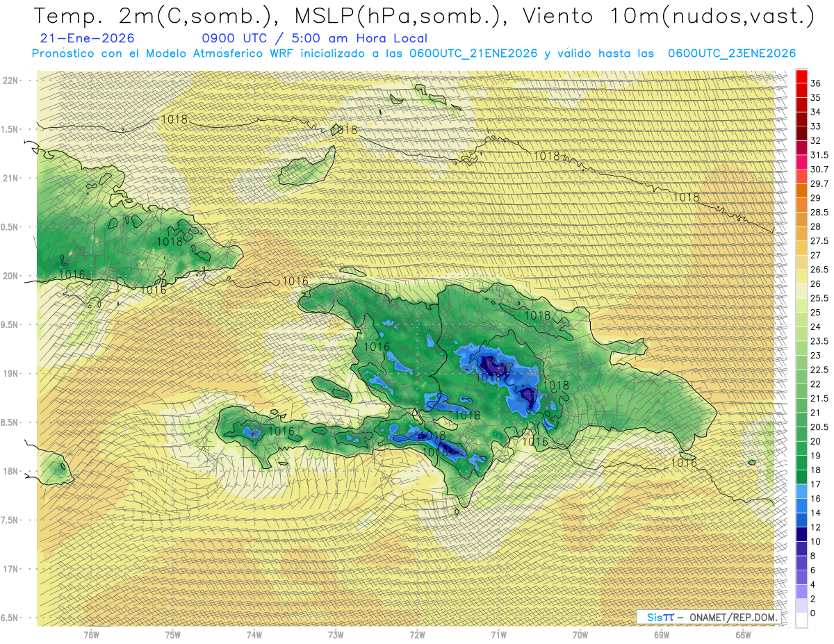834x644 pixels.
Task: Pick the legend swatch between 35 and 36
Action: tap(801, 90)
